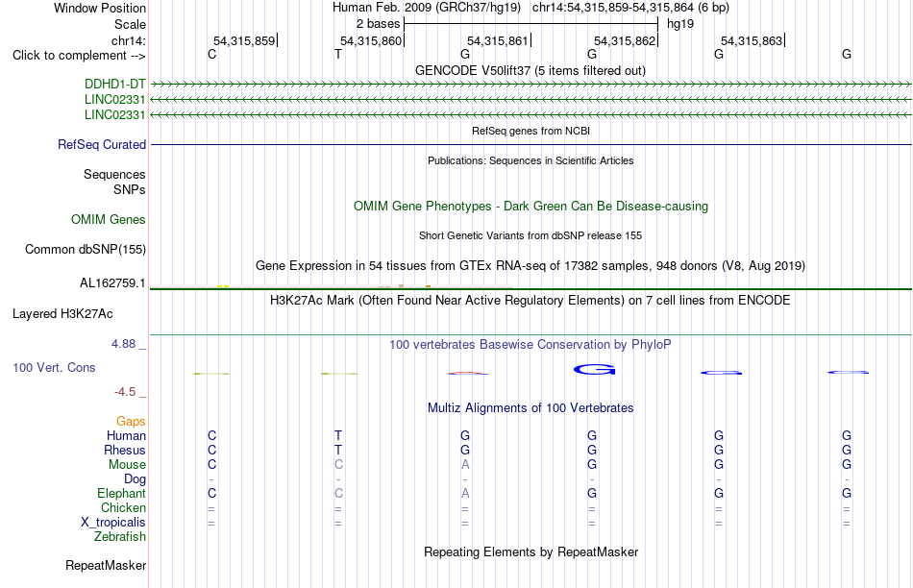Screen dimensions: 913x588
Task: Click the Rhesus species alignment label
Action: tap(125, 450)
